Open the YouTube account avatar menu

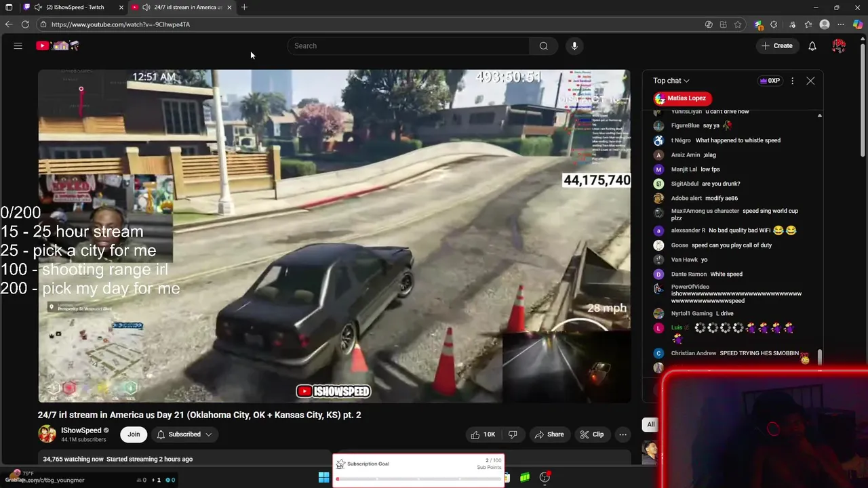839,46
